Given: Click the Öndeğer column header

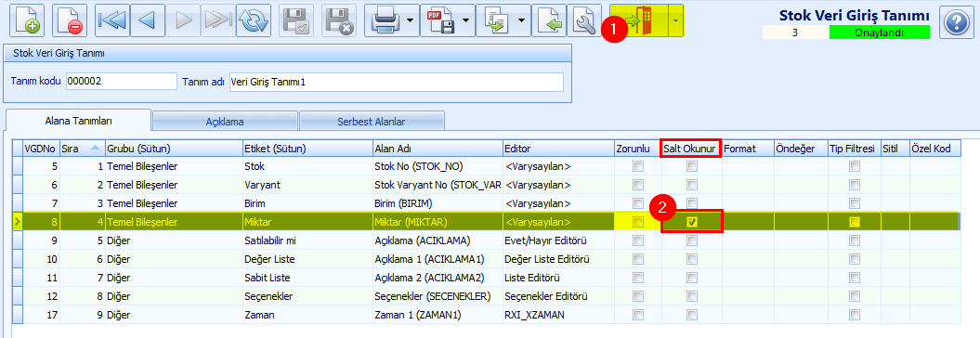Looking at the screenshot, I should pos(801,148).
